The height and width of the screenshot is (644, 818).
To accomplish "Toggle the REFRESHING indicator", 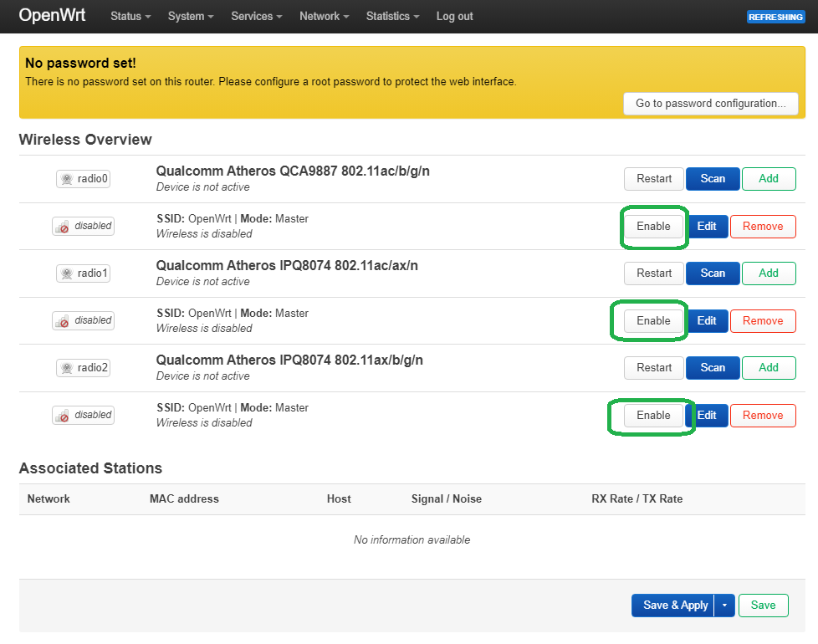I will pyautogui.click(x=775, y=18).
